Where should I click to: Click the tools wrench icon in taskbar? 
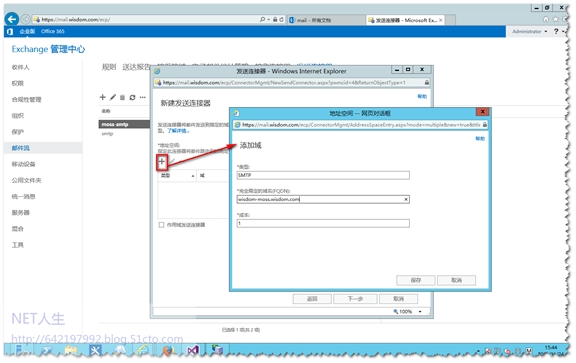click(x=95, y=351)
